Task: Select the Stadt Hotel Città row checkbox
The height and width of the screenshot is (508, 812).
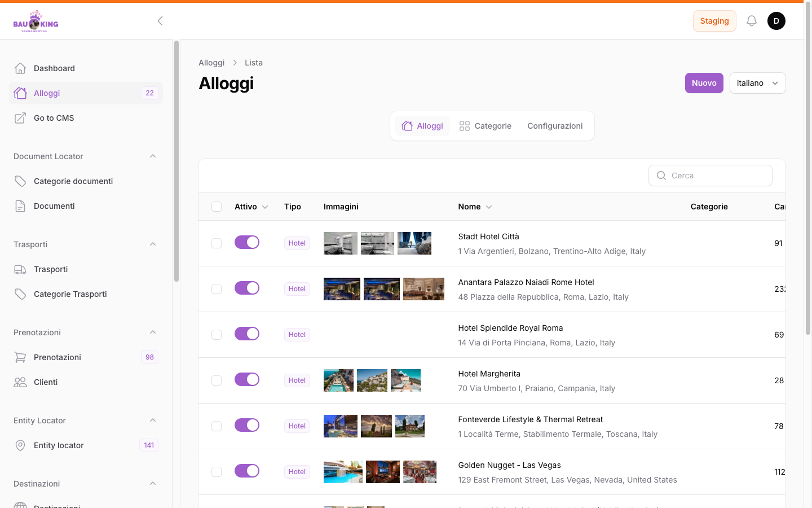Action: point(217,243)
